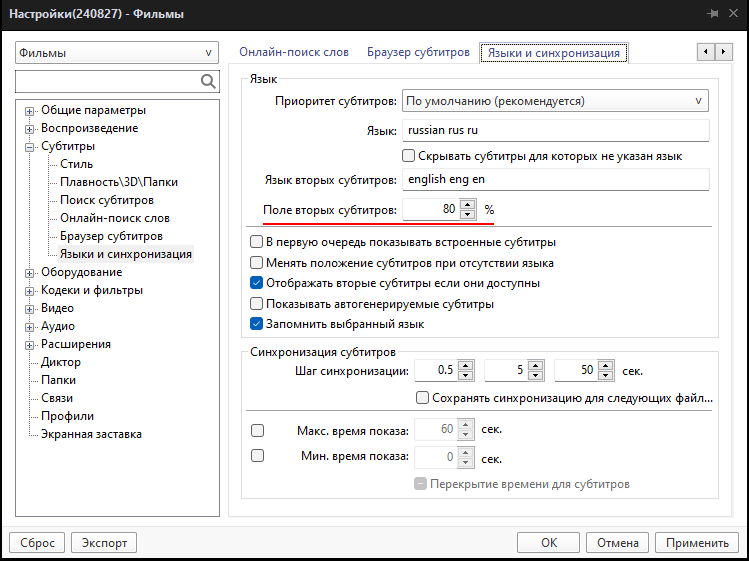Disable 'Запомнить выбранный язык' checkbox
Image resolution: width=749 pixels, height=561 pixels.
[x=255, y=324]
